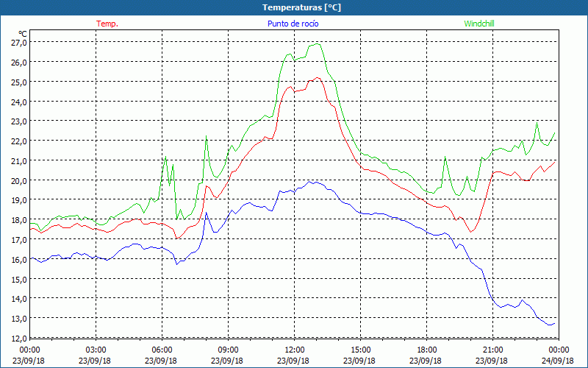Click the 17,0 y-axis value
Screen dimensions: 588x368
[19, 240]
